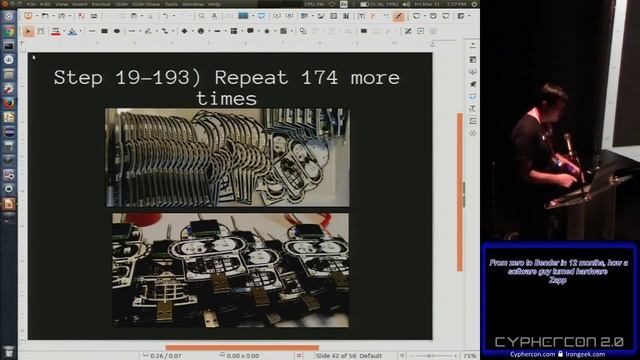Open the Format menu
This screenshot has height=360, width=640.
click(x=101, y=4)
